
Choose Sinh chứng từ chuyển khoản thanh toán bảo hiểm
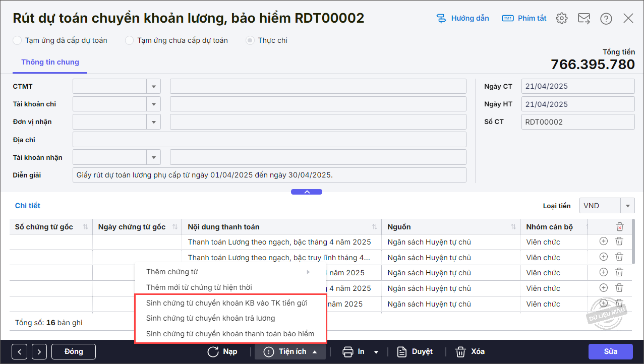(230, 334)
